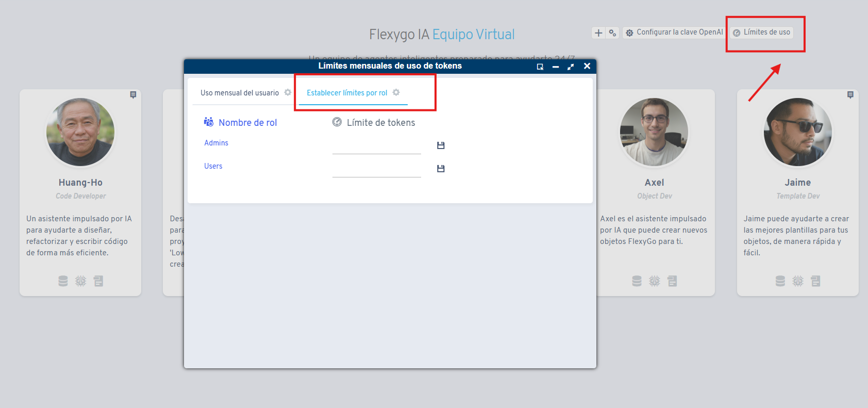Focus the Admins token limit input field

(x=377, y=146)
